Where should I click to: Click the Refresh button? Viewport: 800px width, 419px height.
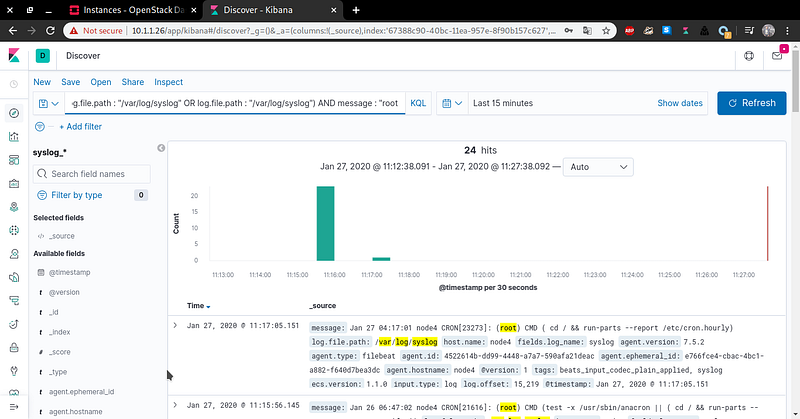pyautogui.click(x=752, y=103)
